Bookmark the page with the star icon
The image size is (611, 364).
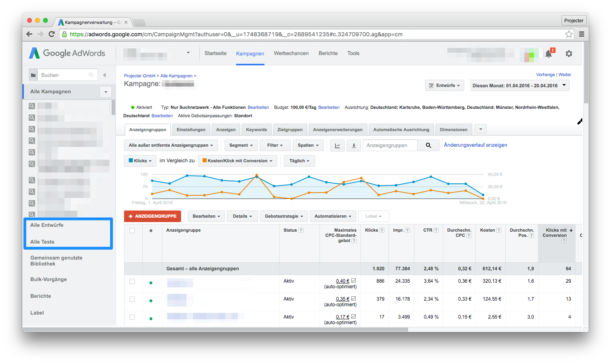(x=569, y=34)
